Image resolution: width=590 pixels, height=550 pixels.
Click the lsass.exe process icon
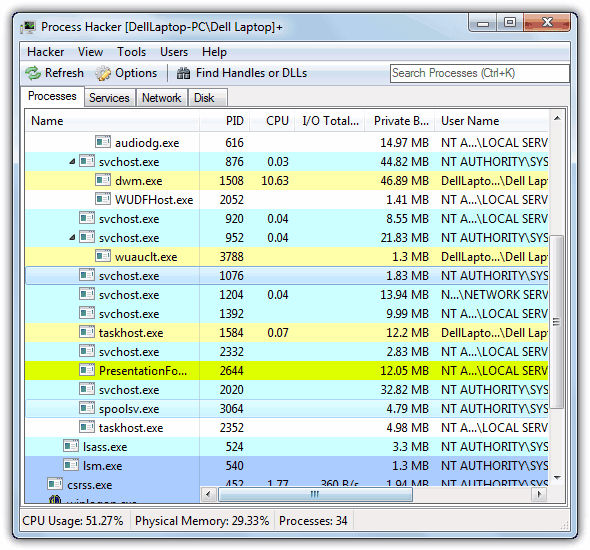71,446
